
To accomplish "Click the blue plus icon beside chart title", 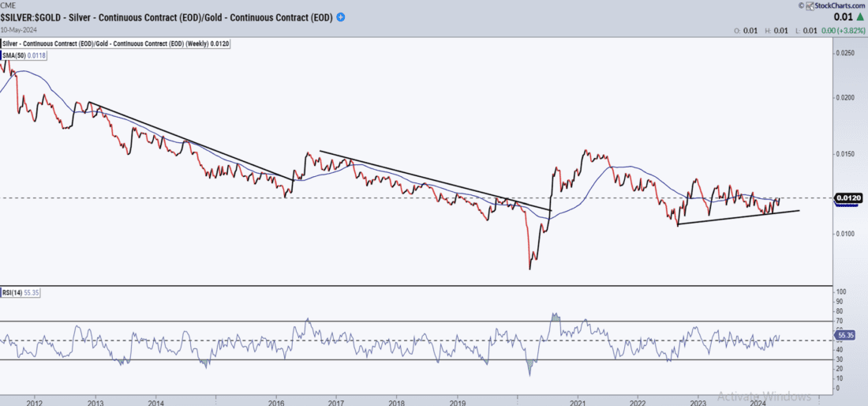I will [340, 17].
